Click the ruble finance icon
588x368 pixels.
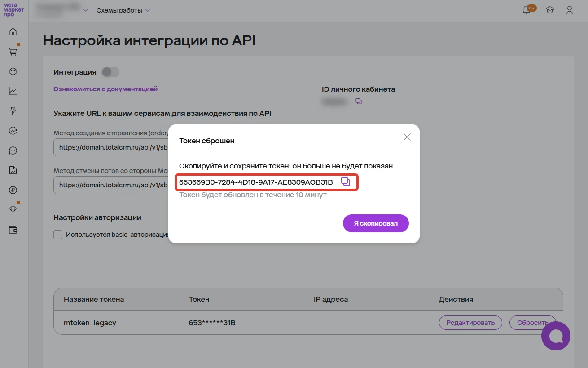coord(13,190)
